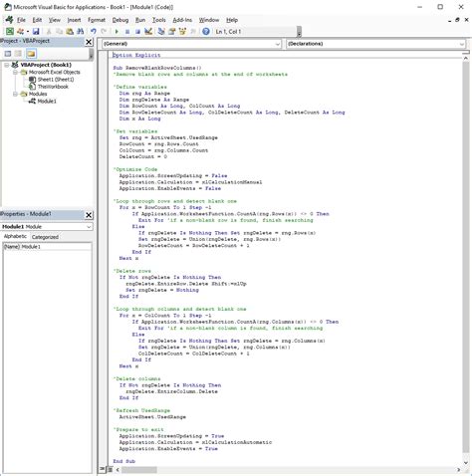The width and height of the screenshot is (472, 476).
Task: Open the Run menu
Action: [x=140, y=20]
